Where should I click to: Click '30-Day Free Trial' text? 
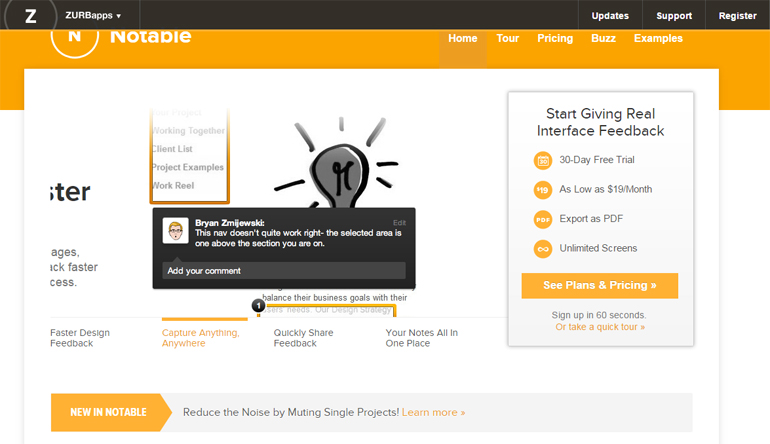click(x=597, y=160)
